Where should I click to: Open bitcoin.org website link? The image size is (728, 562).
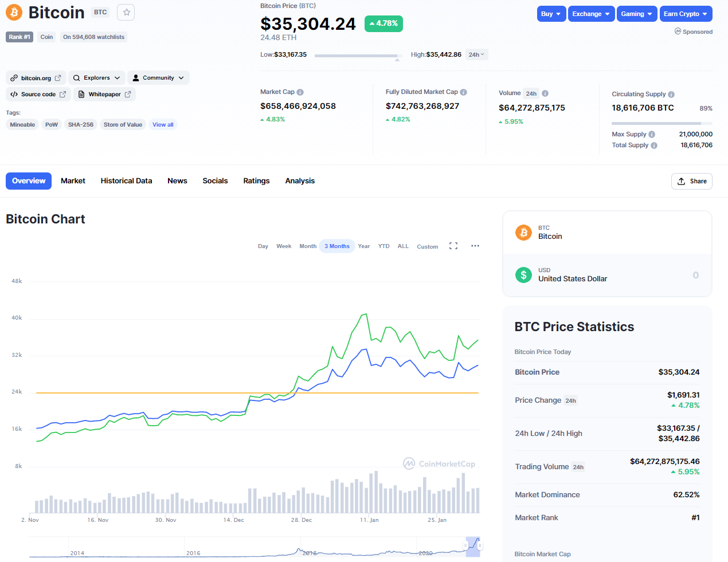36,78
